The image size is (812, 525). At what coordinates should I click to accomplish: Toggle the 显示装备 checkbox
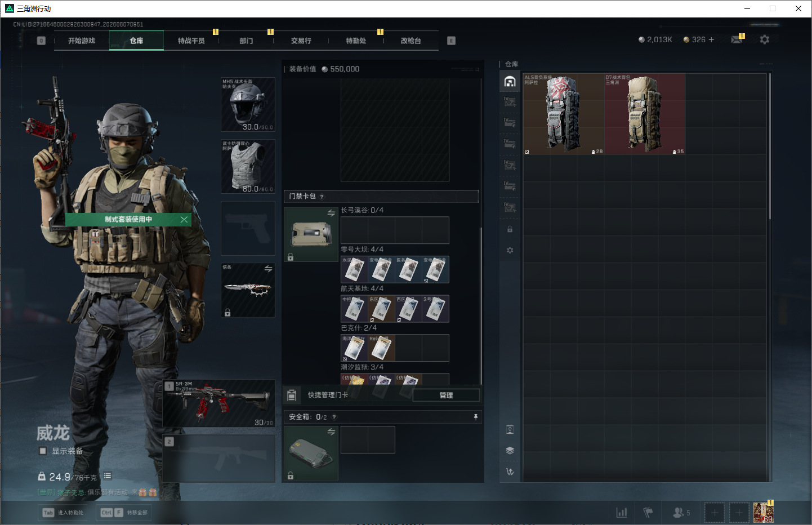43,451
